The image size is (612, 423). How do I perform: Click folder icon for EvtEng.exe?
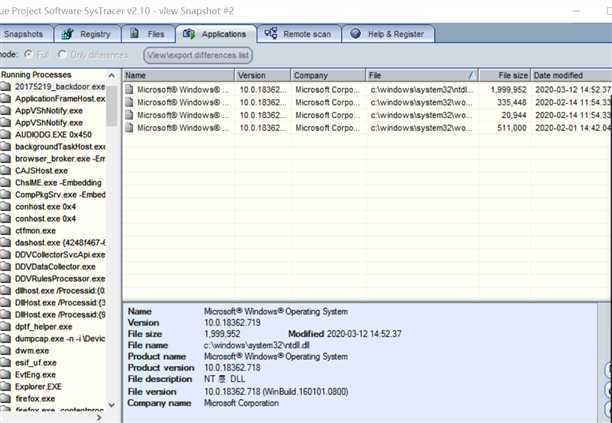pyautogui.click(x=5, y=375)
